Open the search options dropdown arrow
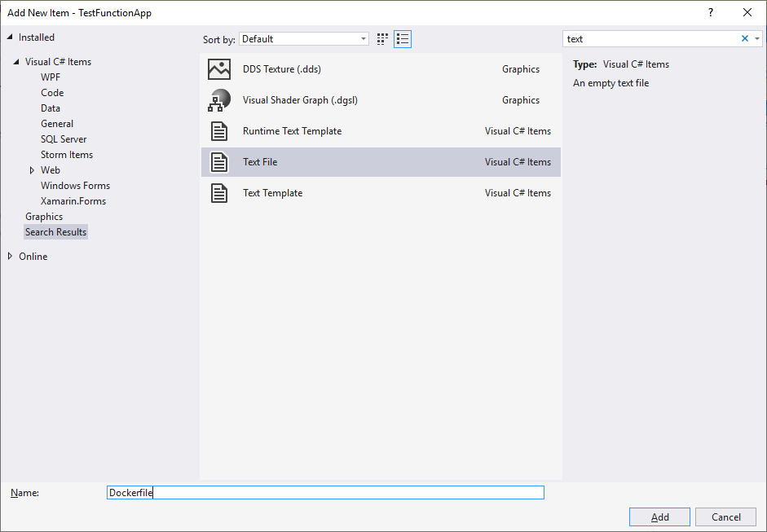This screenshot has width=767, height=532. 756,39
